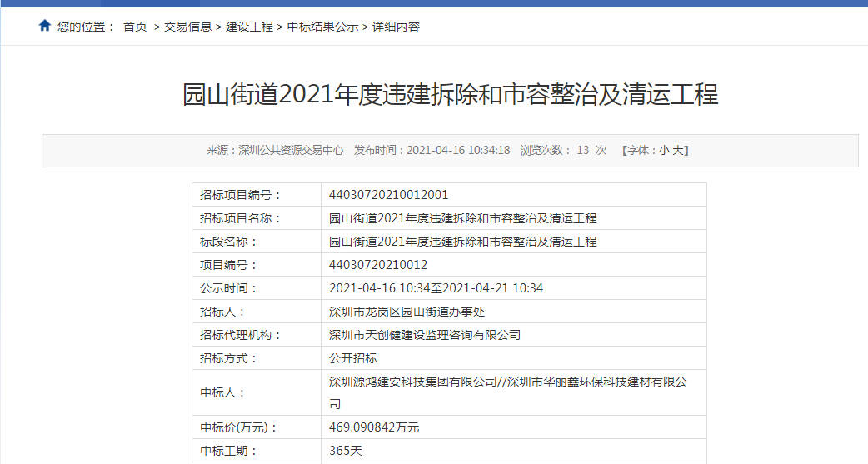The width and height of the screenshot is (868, 464).
Task: Navigate to 中标结果公示 breadcrumb
Action: [x=322, y=27]
